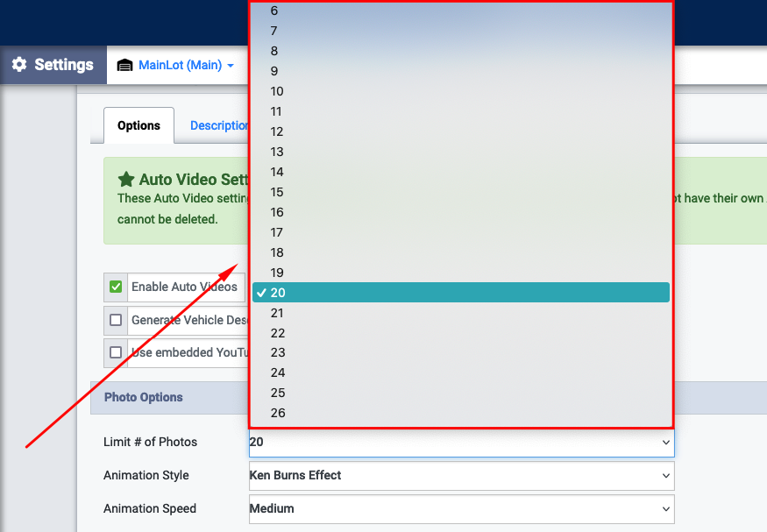This screenshot has width=767, height=532.
Task: Set photo limit to 19
Action: (x=461, y=273)
